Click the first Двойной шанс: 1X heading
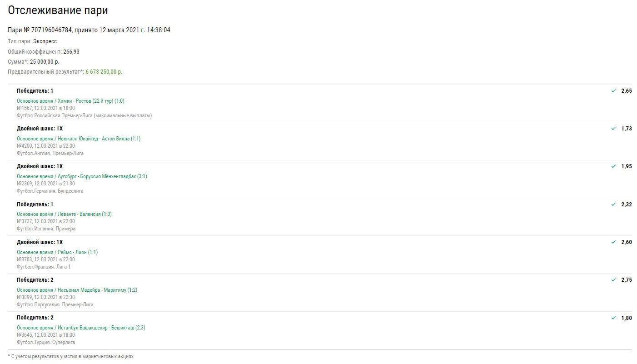637x364 pixels. 40,129
